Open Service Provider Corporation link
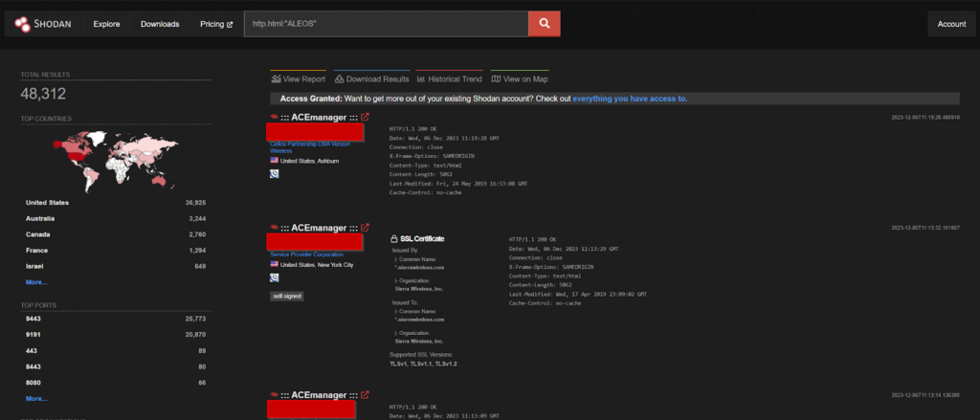This screenshot has height=420, width=980. pyautogui.click(x=306, y=254)
